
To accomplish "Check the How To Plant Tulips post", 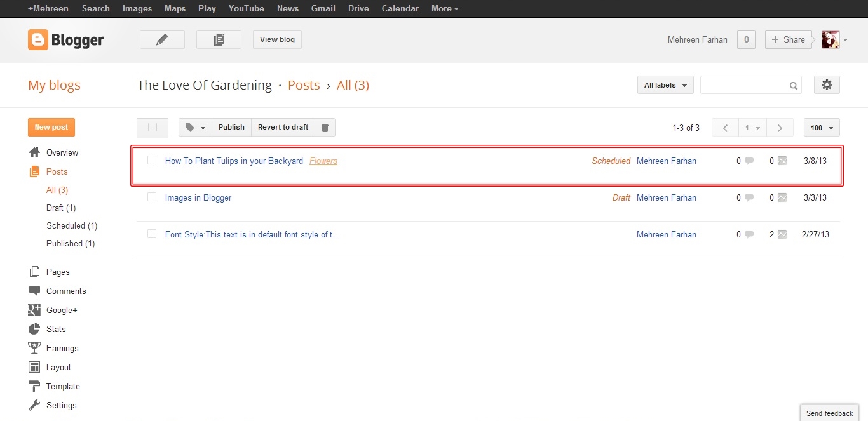I will [152, 160].
